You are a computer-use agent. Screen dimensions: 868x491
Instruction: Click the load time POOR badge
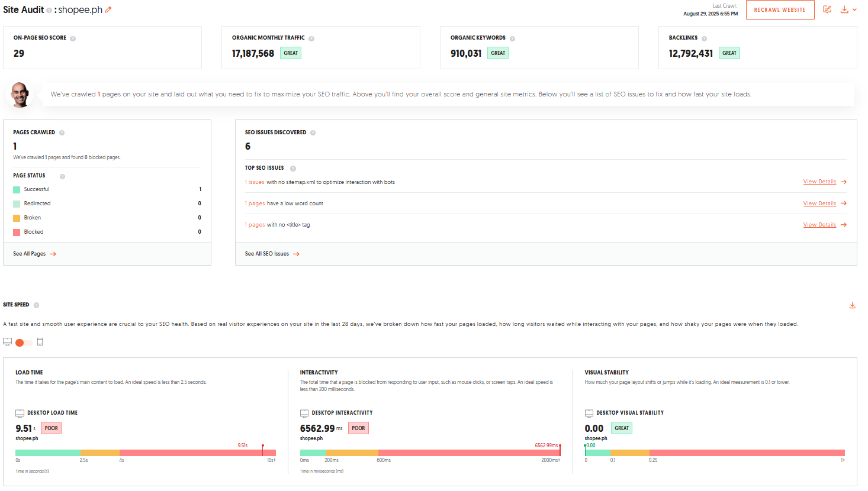[52, 428]
